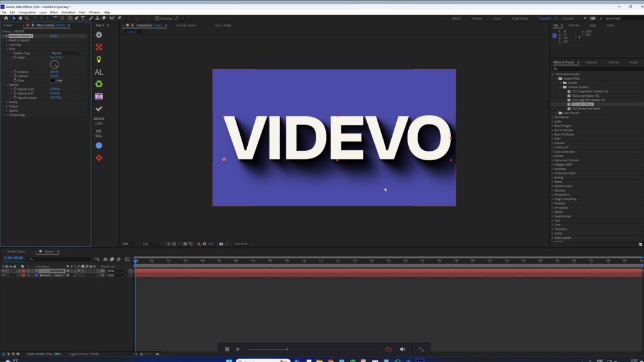Viewport: 644px width, 362px height.
Task: Click the Home icon in the toolbar
Action: tap(6, 18)
